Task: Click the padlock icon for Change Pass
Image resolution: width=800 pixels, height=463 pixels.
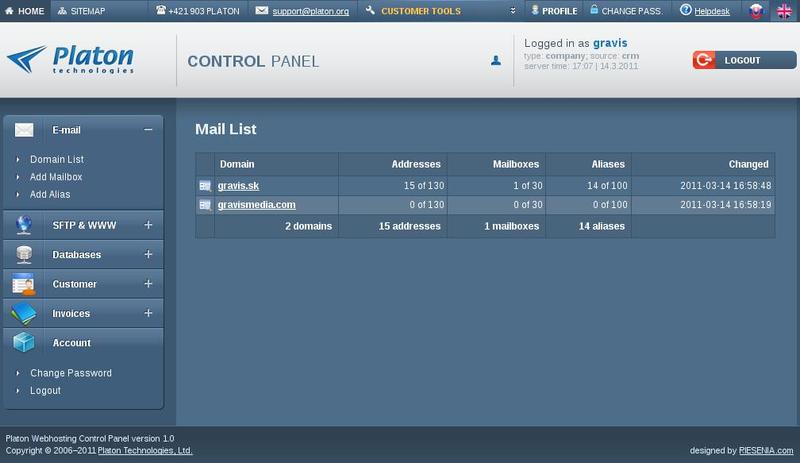Action: pos(594,10)
